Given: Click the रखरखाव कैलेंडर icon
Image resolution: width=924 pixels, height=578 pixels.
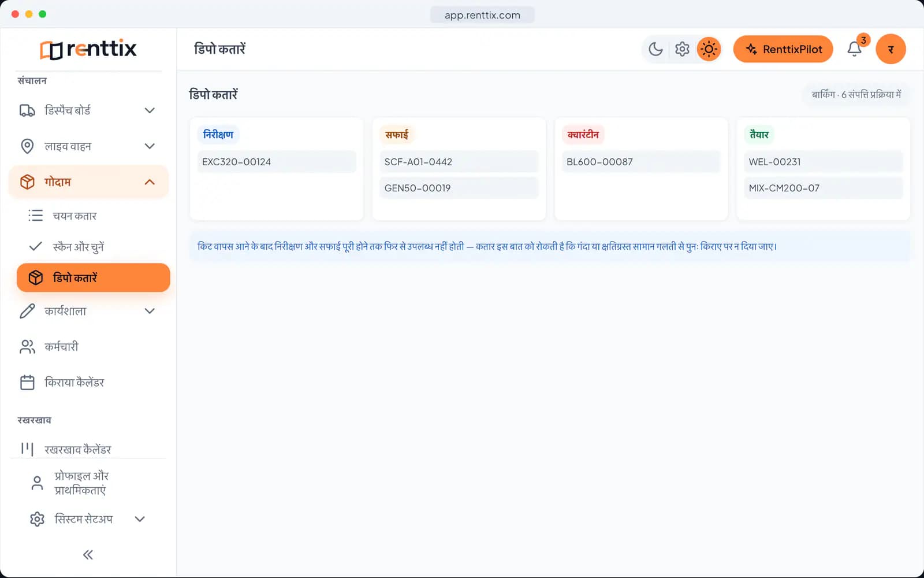Looking at the screenshot, I should point(27,449).
